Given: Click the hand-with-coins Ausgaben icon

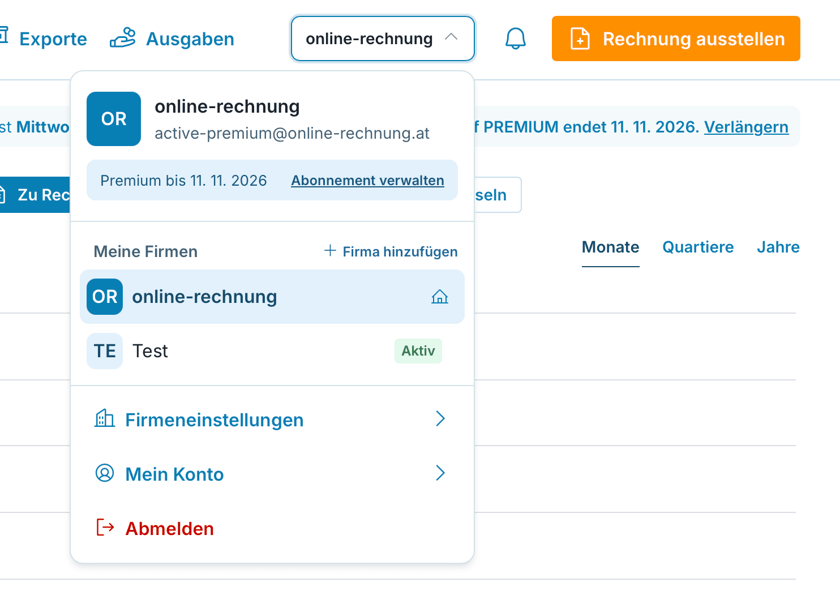Looking at the screenshot, I should click(123, 38).
